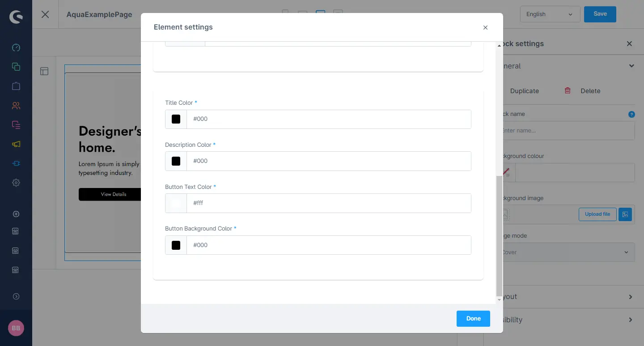Go to Orders via the bag icon
Image resolution: width=644 pixels, height=346 pixels.
(x=16, y=86)
